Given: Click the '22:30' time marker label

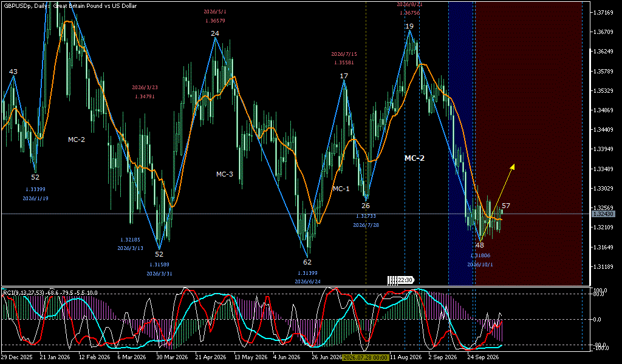Looking at the screenshot, I should click(405, 280).
